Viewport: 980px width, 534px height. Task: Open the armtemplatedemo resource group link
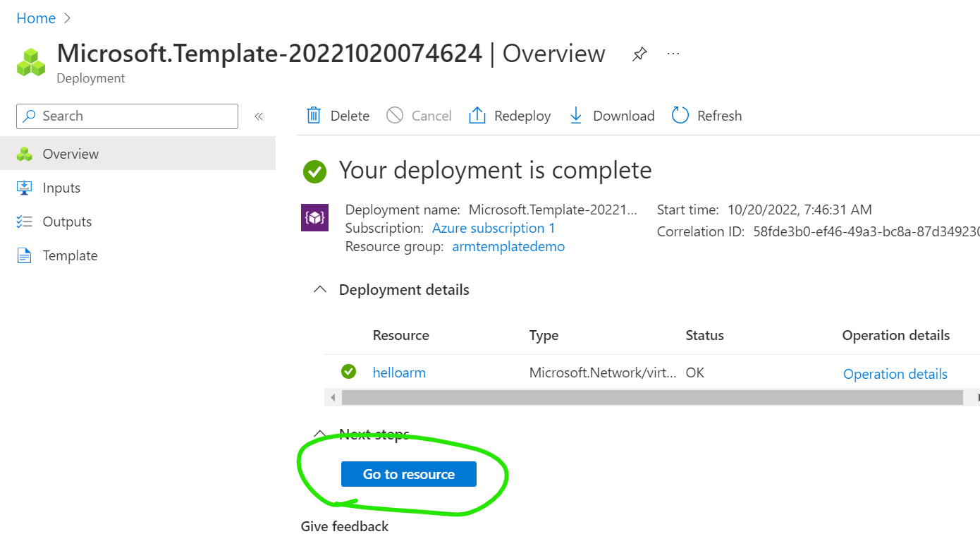[x=508, y=246]
